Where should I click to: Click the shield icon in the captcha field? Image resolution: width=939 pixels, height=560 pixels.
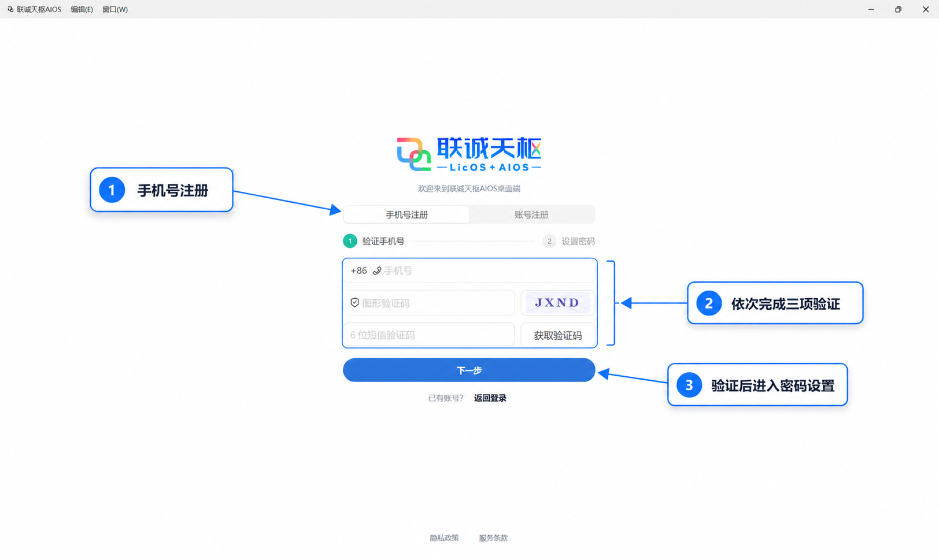(354, 302)
